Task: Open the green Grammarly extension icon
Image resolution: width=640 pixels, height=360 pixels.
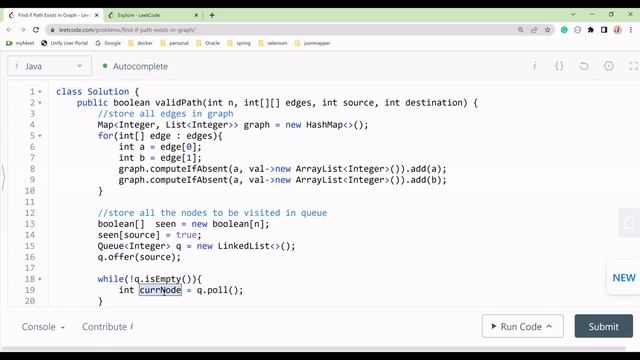Action: click(x=564, y=30)
